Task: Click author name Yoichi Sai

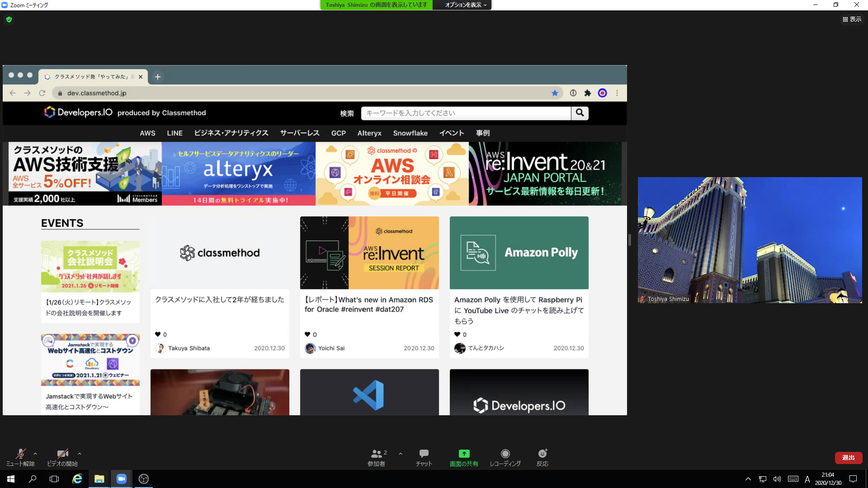Action: [331, 348]
